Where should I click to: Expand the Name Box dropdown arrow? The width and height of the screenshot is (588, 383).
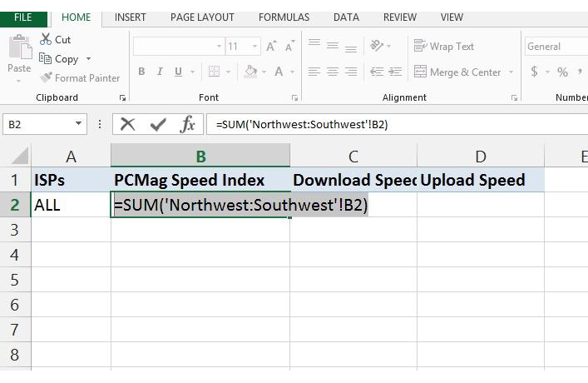point(79,124)
